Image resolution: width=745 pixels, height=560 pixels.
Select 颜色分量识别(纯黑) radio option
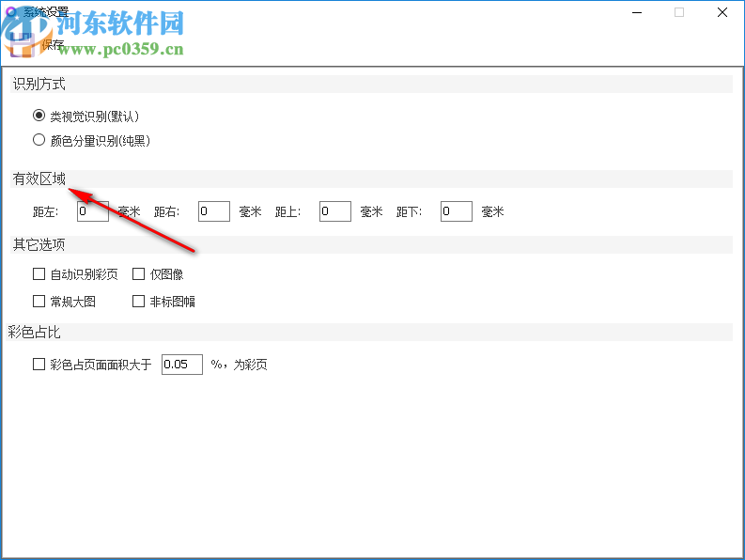39,140
